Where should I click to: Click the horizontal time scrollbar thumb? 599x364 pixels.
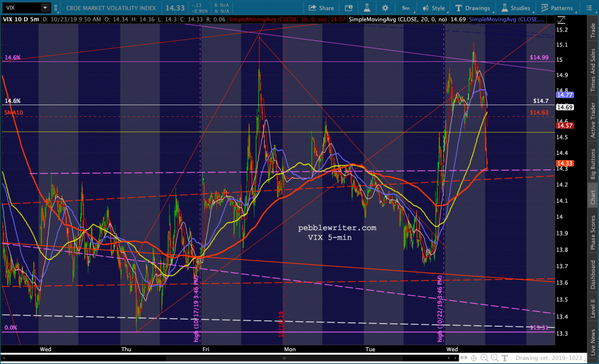(x=284, y=358)
